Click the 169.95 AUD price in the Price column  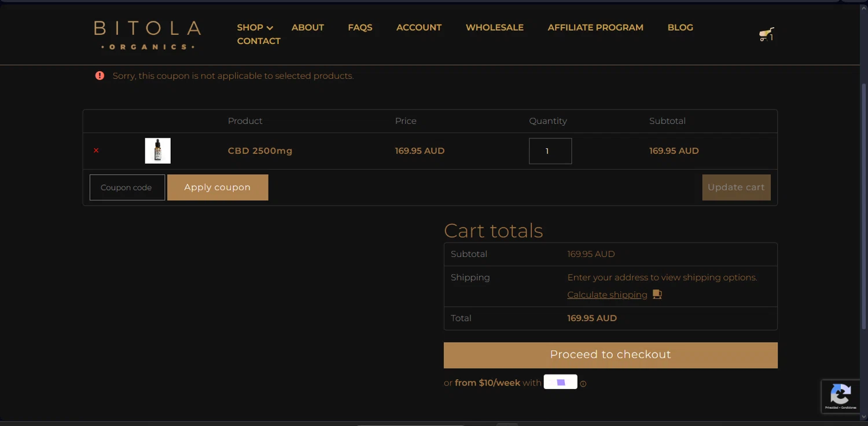tap(420, 151)
